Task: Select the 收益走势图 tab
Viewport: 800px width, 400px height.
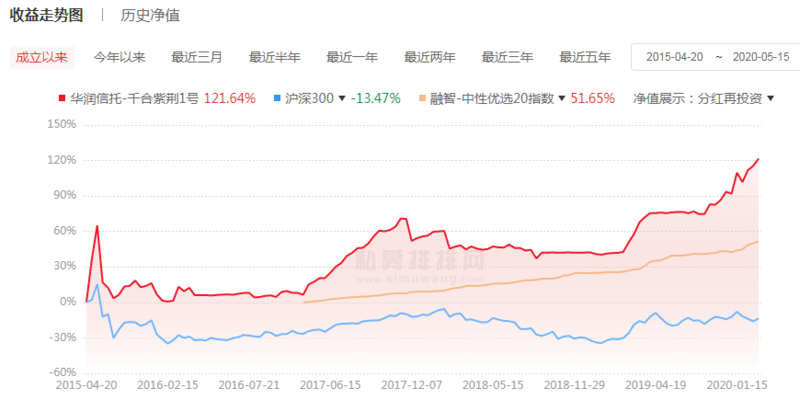Action: [45, 16]
